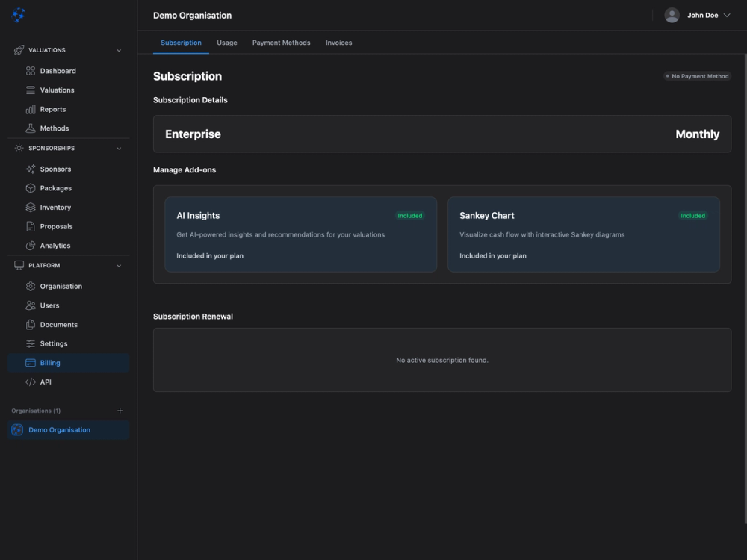Screen dimensions: 747x560
Task: Switch to the Payment Methods tab
Action: point(281,43)
